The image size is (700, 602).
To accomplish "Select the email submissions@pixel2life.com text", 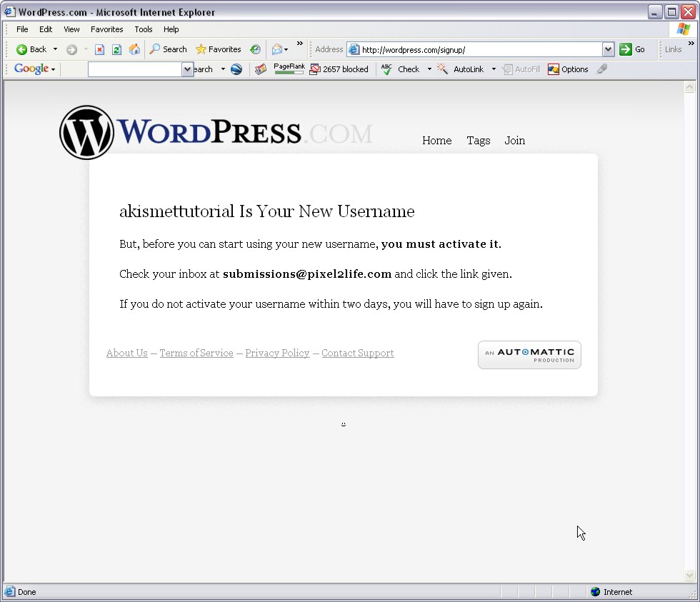I will click(307, 274).
